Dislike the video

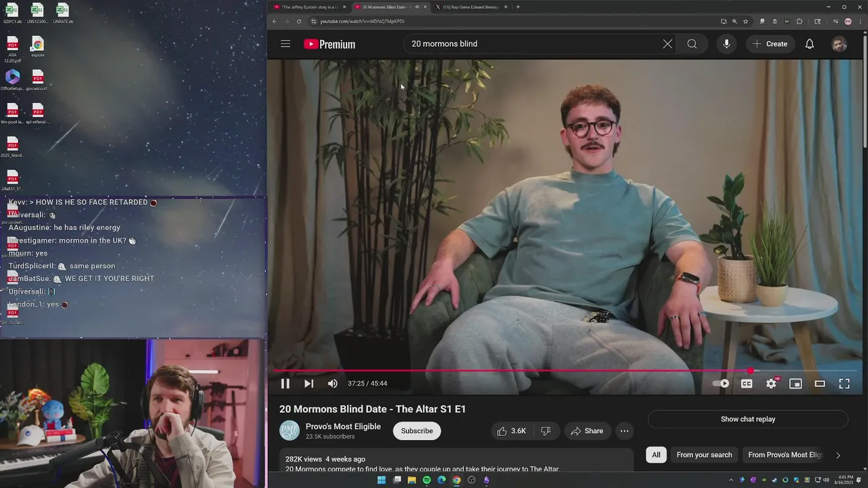(x=545, y=431)
